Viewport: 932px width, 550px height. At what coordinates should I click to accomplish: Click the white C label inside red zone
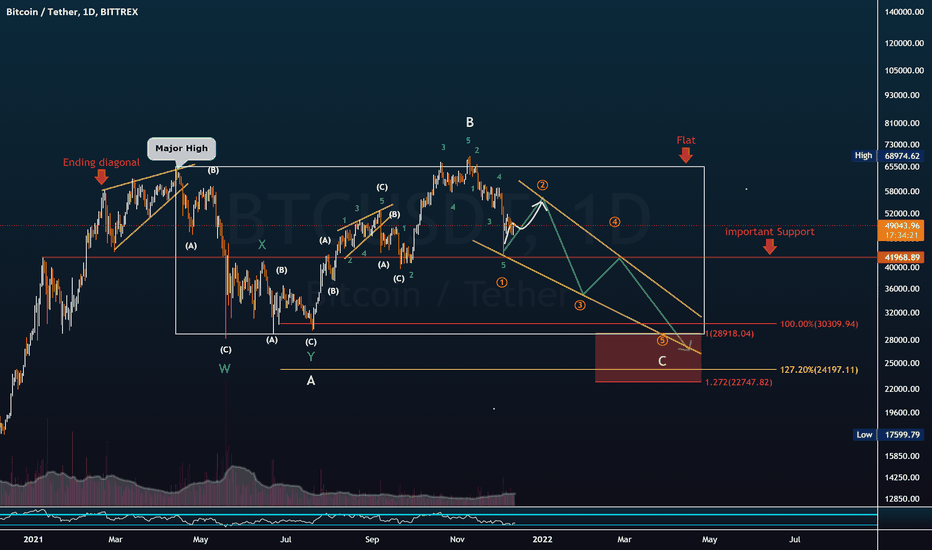click(x=662, y=361)
